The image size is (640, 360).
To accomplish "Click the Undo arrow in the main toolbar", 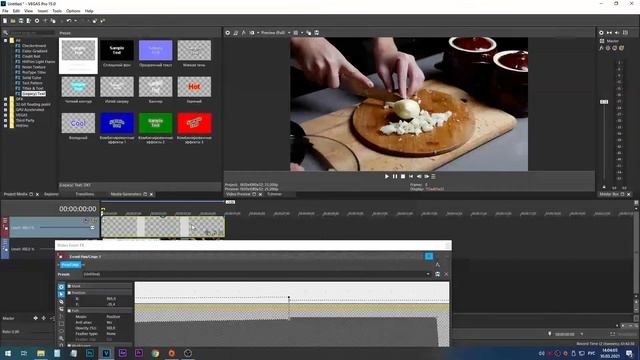I will (69, 21).
